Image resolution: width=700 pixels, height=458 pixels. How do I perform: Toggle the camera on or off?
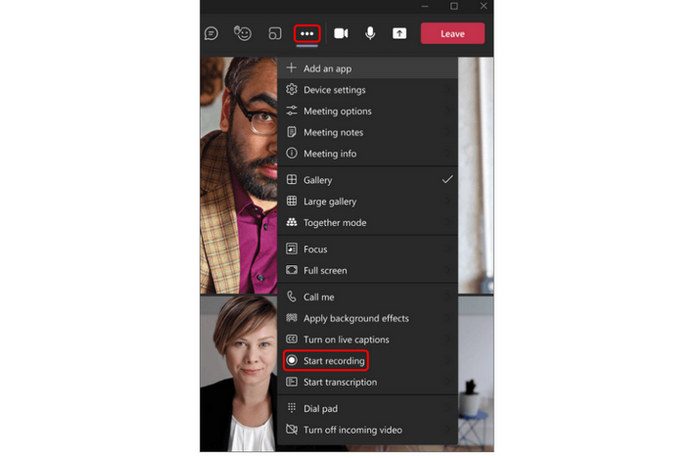(341, 33)
